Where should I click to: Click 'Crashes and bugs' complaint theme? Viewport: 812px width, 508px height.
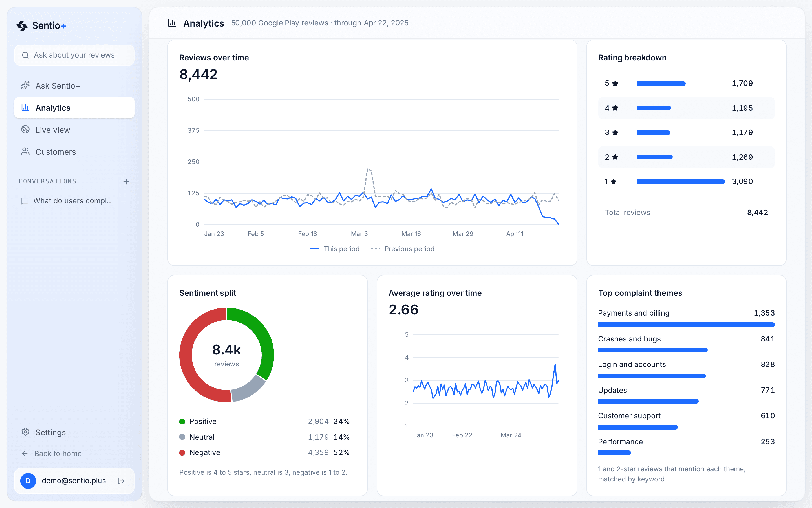tap(629, 339)
